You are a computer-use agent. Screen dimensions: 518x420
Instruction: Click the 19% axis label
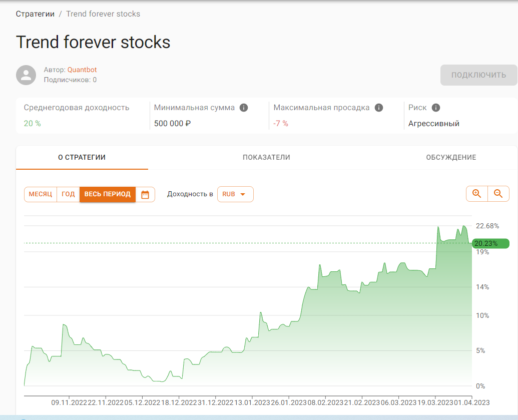482,252
